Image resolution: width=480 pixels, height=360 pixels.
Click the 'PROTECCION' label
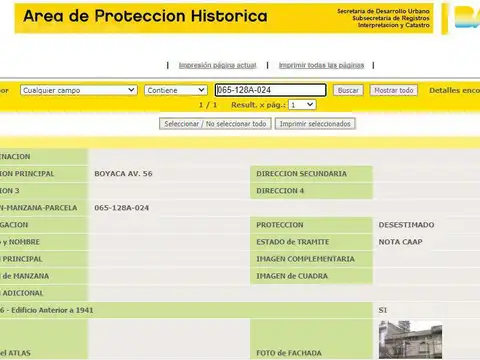280,225
